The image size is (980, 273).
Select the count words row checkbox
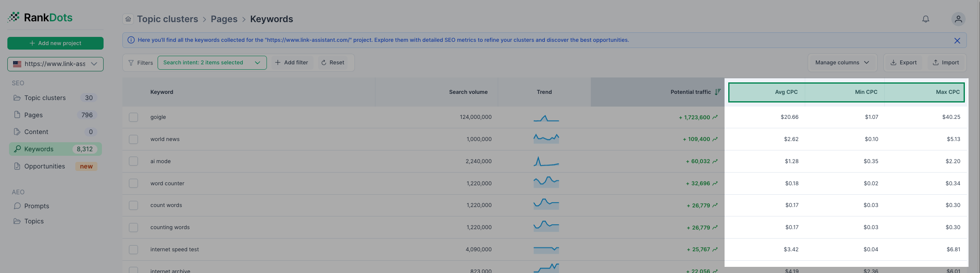tap(133, 205)
